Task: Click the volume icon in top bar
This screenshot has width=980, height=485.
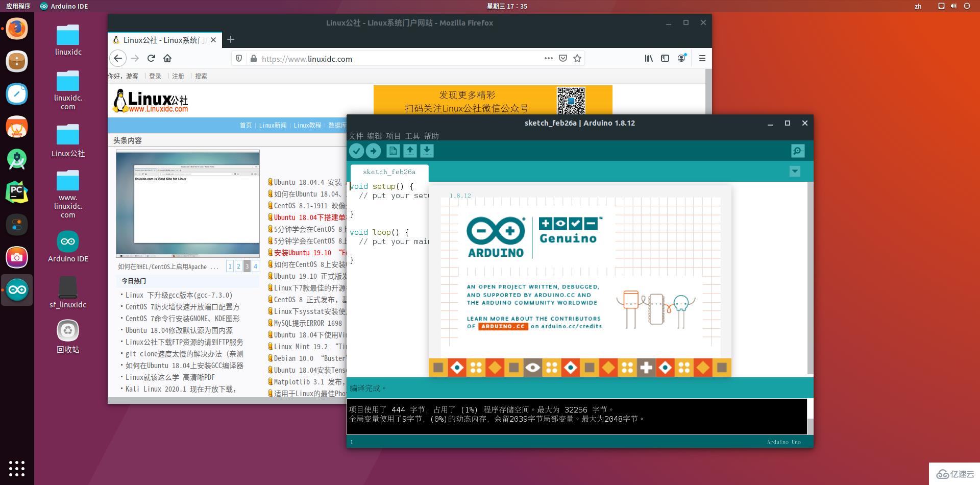Action: [x=953, y=6]
